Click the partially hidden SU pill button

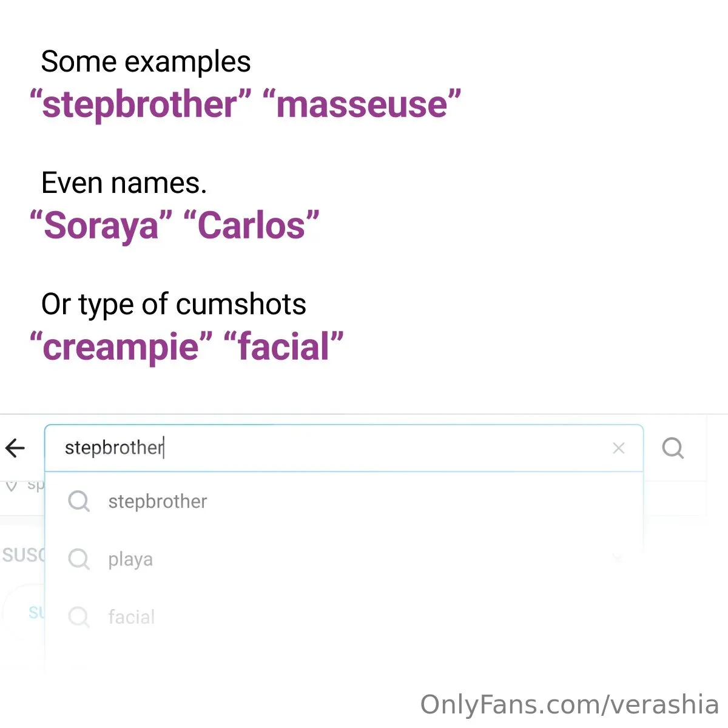point(36,613)
